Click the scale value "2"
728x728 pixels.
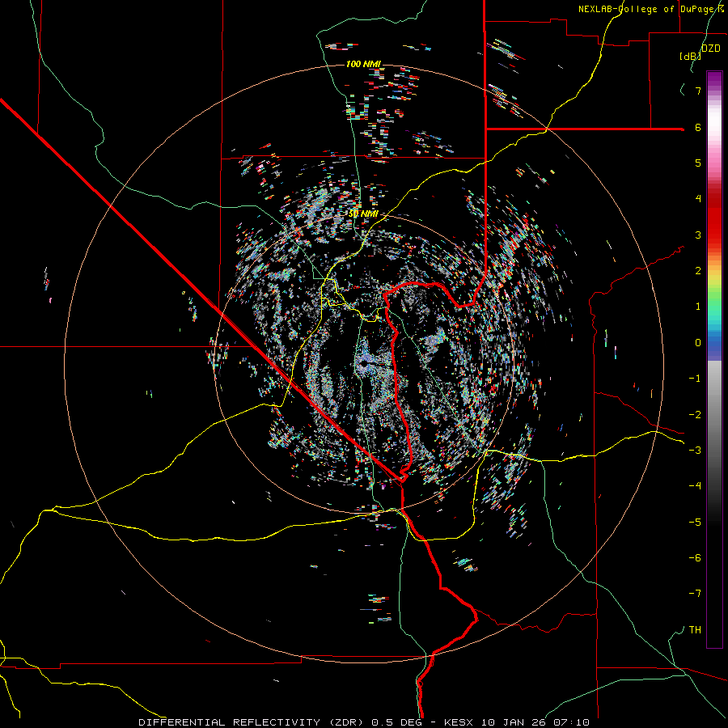[698, 271]
